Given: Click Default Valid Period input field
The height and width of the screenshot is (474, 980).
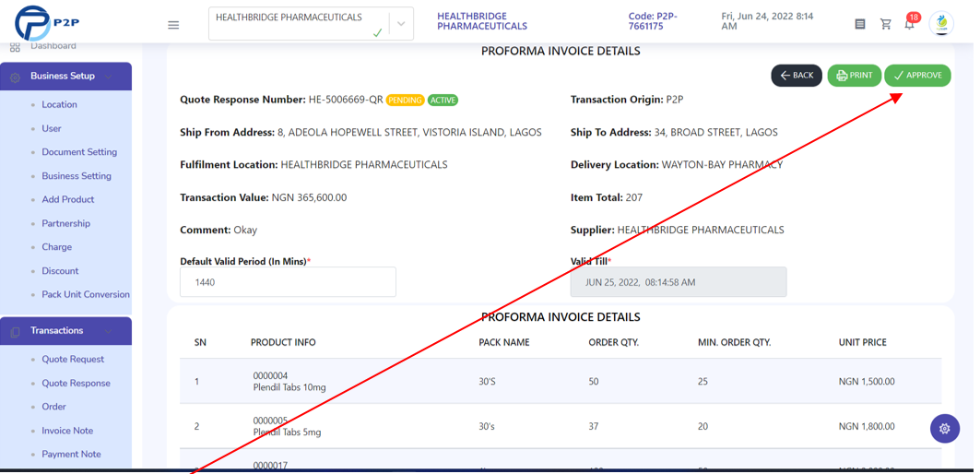Looking at the screenshot, I should (289, 282).
